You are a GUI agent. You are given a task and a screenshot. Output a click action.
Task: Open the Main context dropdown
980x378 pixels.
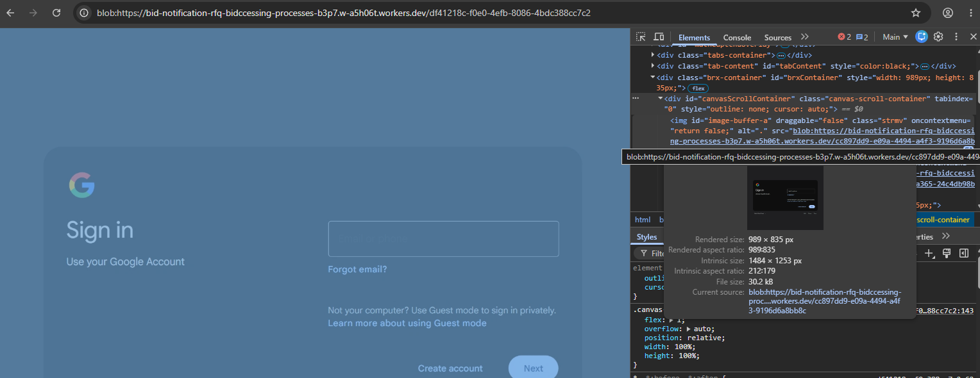[x=895, y=37]
